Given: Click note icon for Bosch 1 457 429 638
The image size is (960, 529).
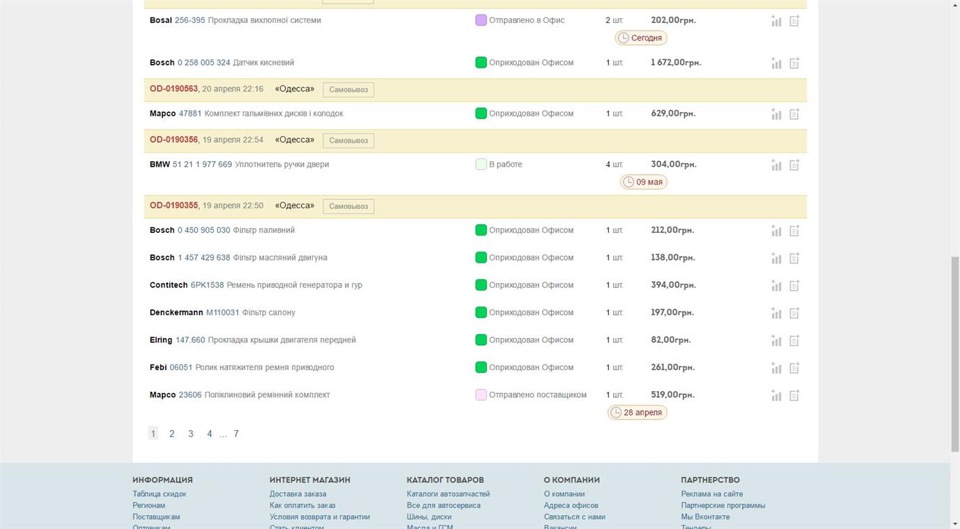Looking at the screenshot, I should pos(794,258).
